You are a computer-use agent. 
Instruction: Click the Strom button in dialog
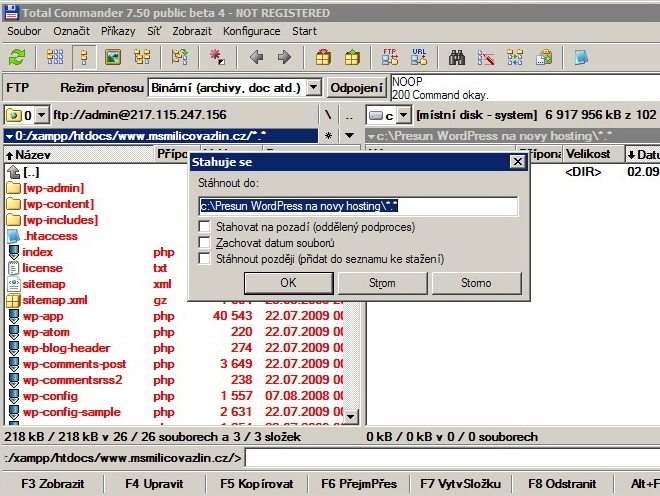382,283
